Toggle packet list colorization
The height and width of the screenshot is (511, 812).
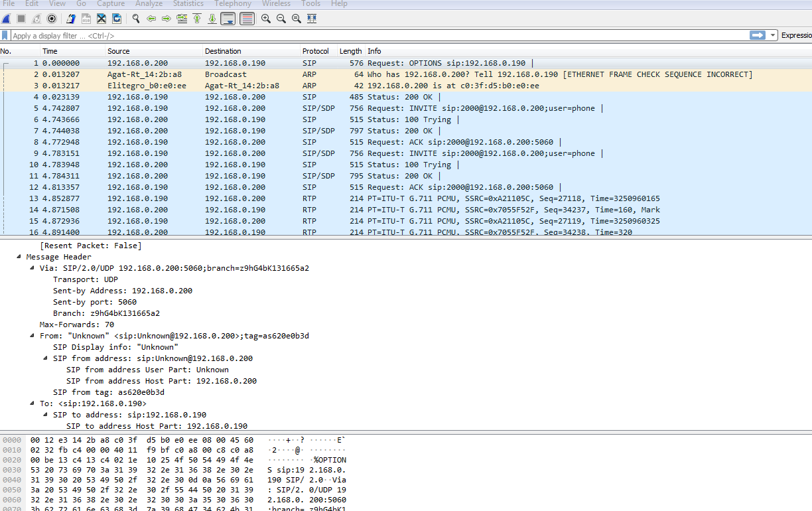(247, 19)
